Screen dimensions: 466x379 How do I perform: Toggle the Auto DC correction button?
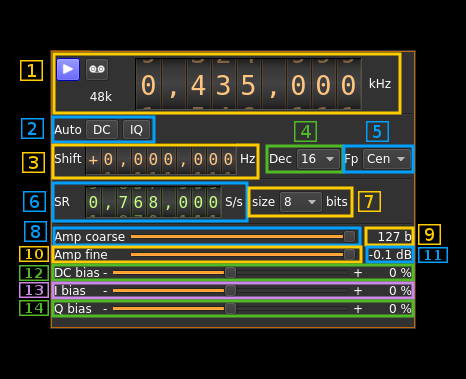102,130
